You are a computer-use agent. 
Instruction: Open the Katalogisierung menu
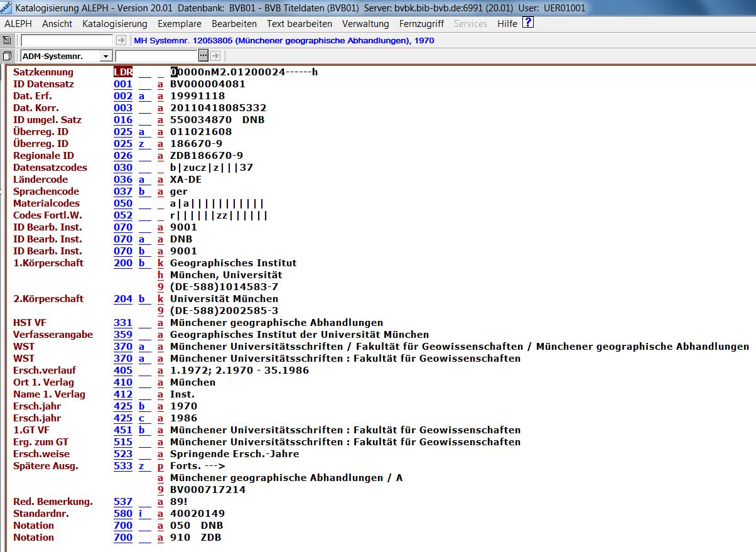click(114, 24)
